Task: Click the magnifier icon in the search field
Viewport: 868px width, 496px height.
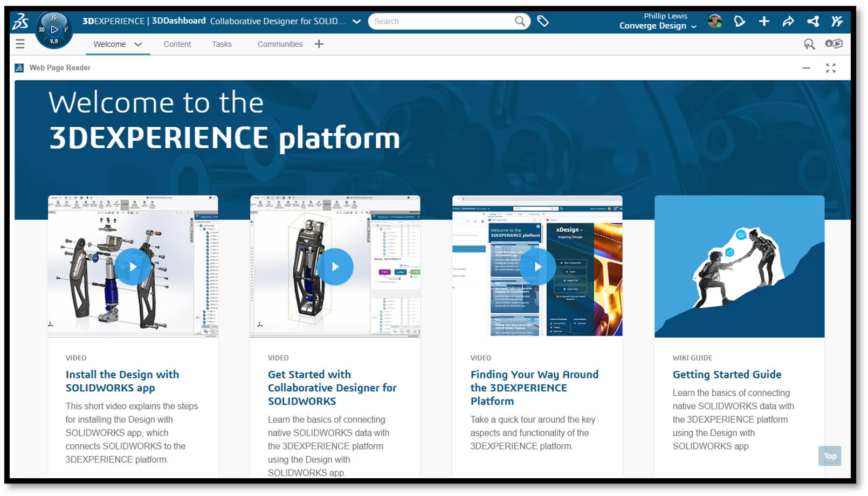Action: [520, 22]
